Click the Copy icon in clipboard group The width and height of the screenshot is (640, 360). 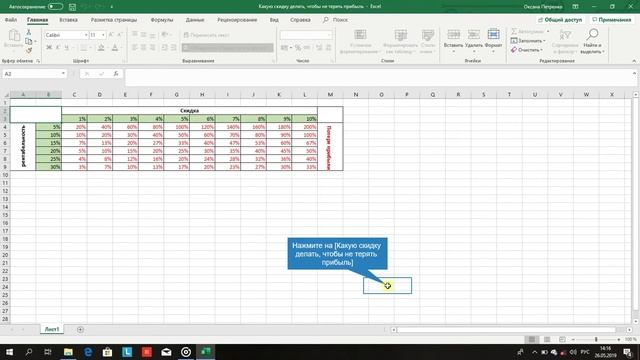(29, 41)
